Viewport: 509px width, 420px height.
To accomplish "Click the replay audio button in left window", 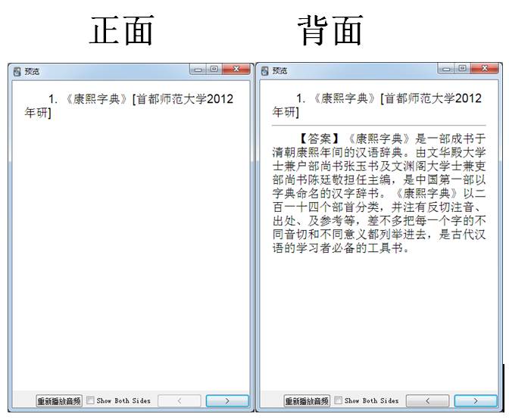I will pos(59,401).
